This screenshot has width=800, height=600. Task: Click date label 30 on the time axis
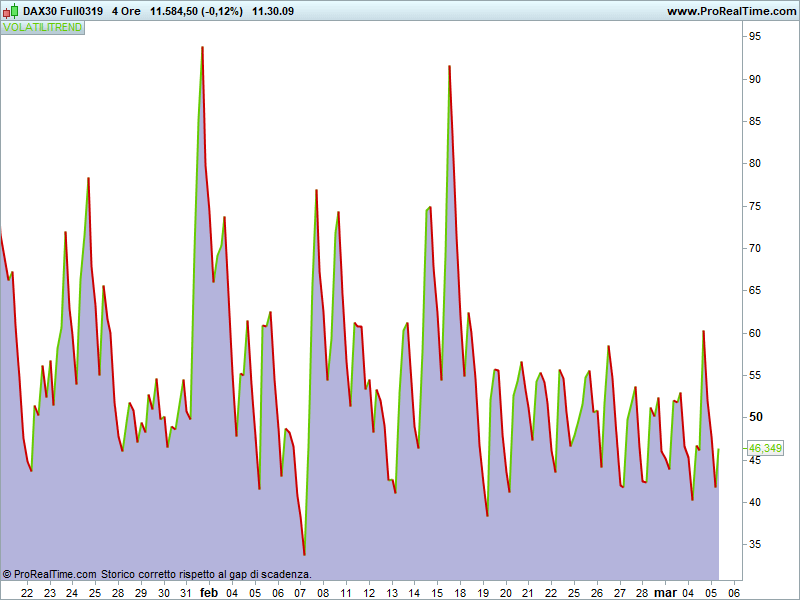coord(164,593)
